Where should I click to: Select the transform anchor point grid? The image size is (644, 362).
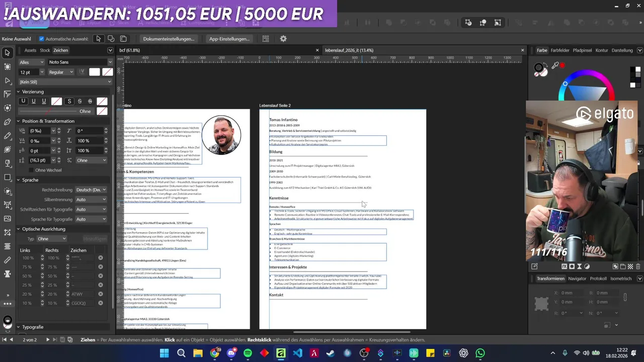541,303
